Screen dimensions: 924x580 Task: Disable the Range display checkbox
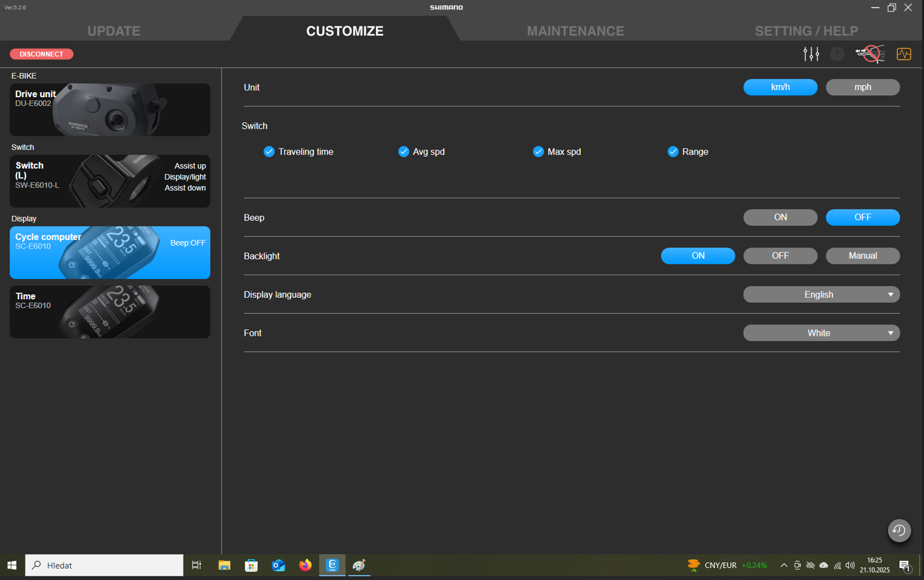tap(673, 151)
